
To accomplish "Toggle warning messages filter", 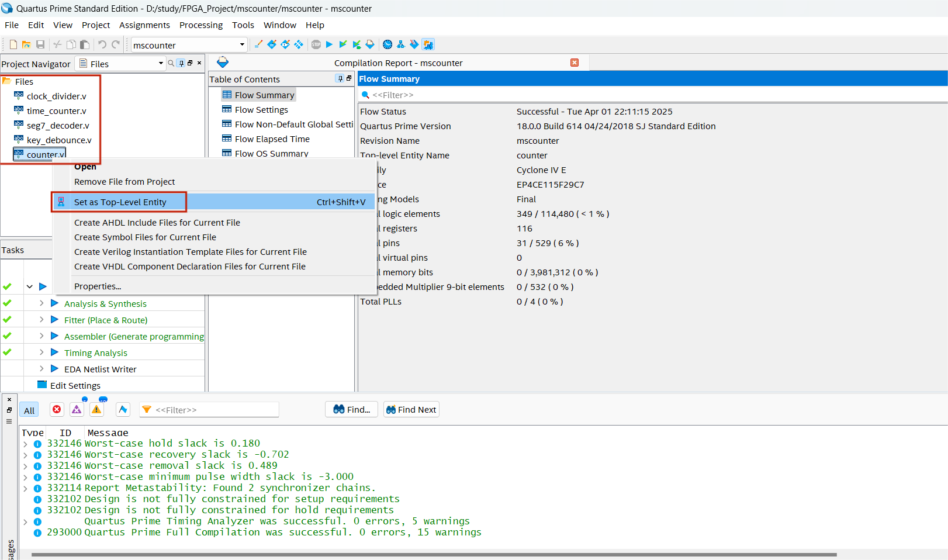I will coord(96,409).
